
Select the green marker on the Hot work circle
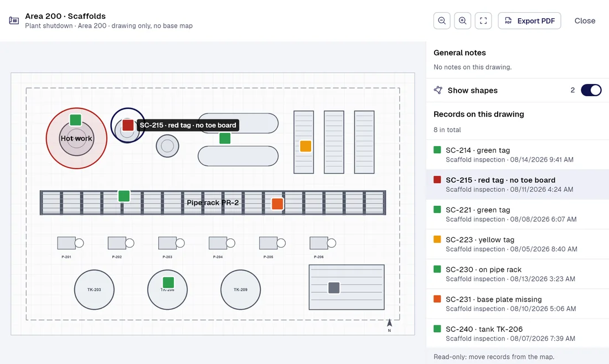(75, 120)
